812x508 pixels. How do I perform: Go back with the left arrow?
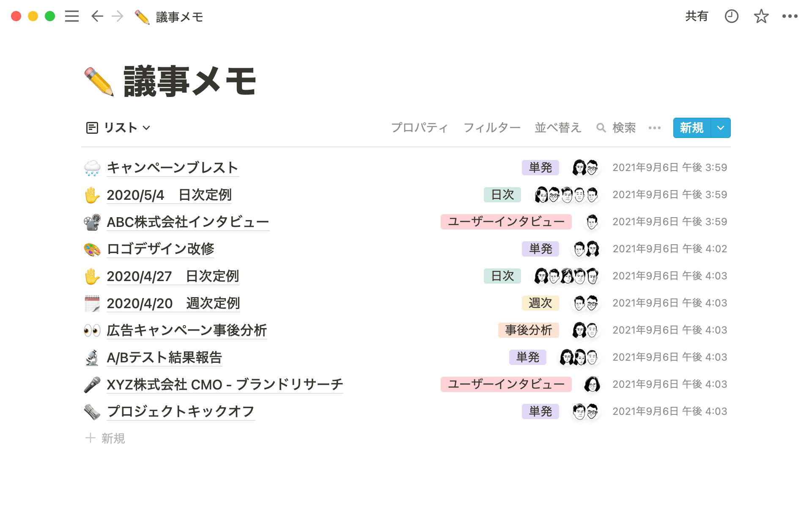point(97,17)
